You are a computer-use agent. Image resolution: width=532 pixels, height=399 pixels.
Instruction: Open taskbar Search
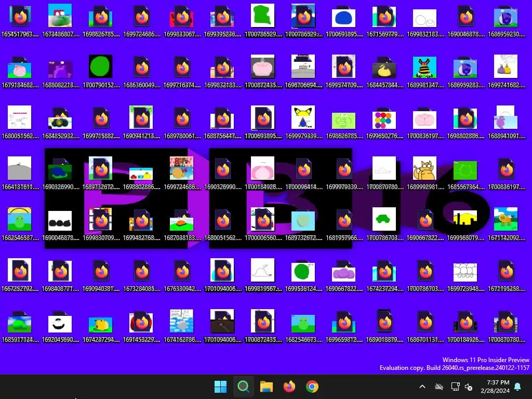click(x=243, y=387)
